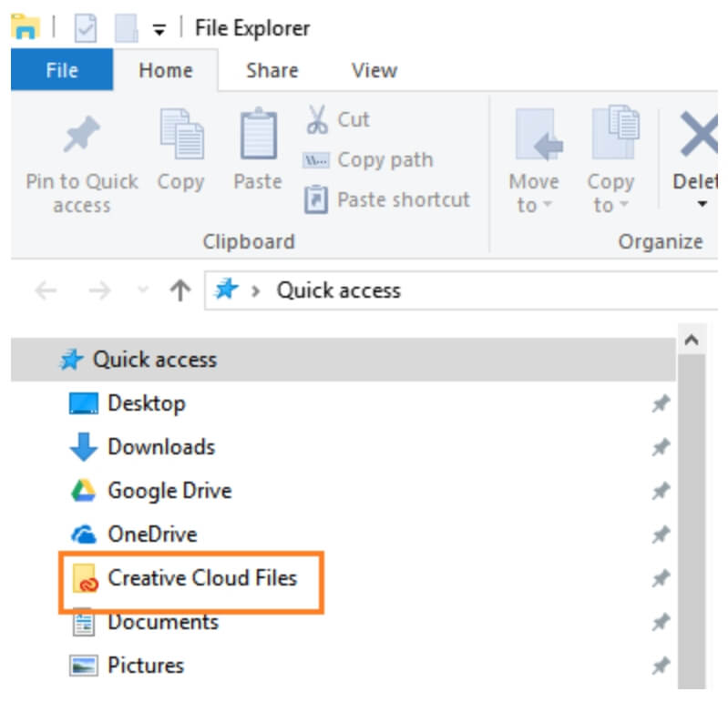
Task: Click the Delete X icon
Action: pos(699,135)
